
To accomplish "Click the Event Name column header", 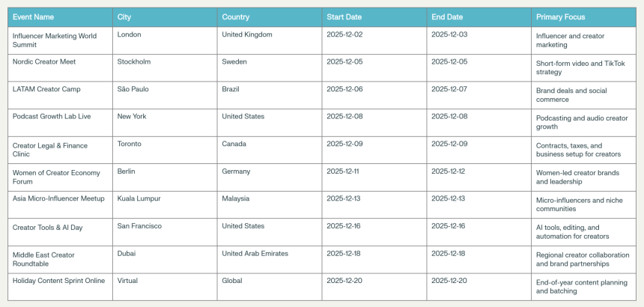I will pos(33,17).
